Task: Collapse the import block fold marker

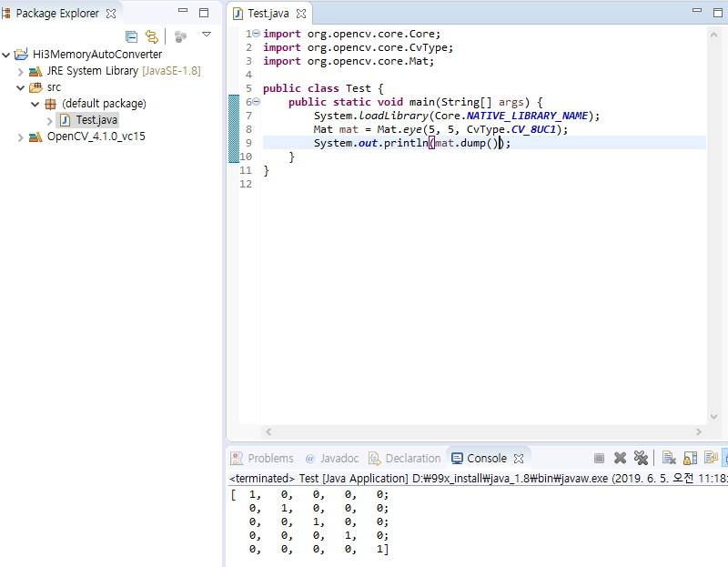Action: tap(257, 34)
